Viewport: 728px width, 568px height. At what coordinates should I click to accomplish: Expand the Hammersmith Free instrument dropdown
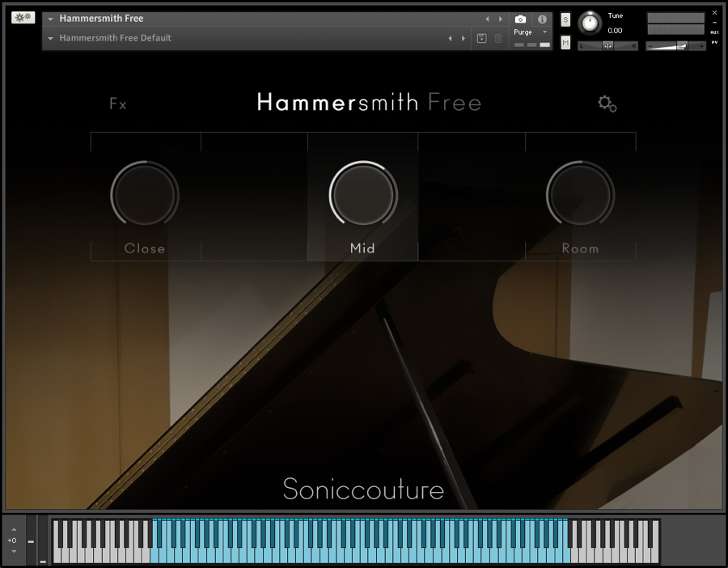pyautogui.click(x=51, y=19)
